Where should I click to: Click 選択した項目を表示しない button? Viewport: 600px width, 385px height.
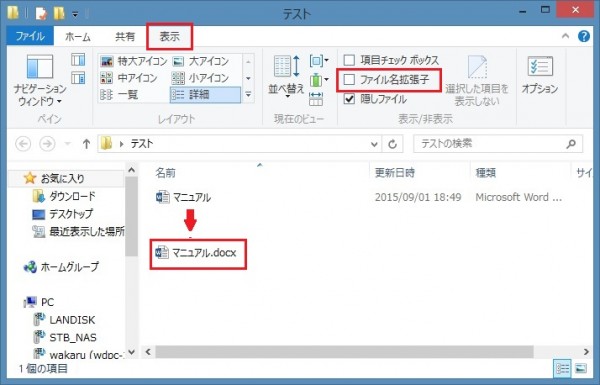477,81
